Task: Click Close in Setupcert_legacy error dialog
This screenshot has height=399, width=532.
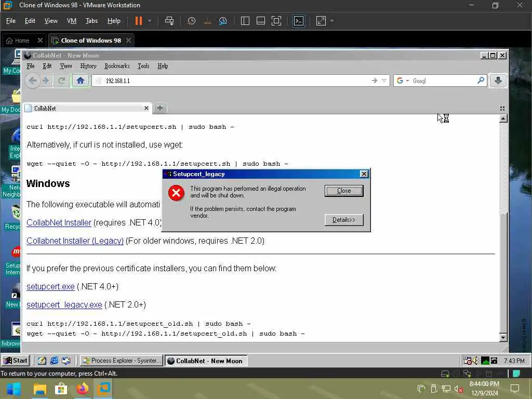Action: pyautogui.click(x=344, y=191)
